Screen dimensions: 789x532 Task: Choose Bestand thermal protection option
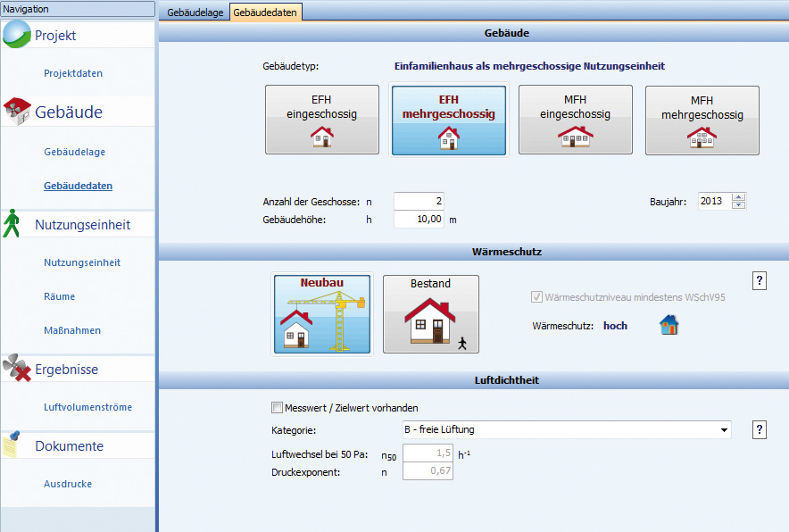pyautogui.click(x=431, y=314)
